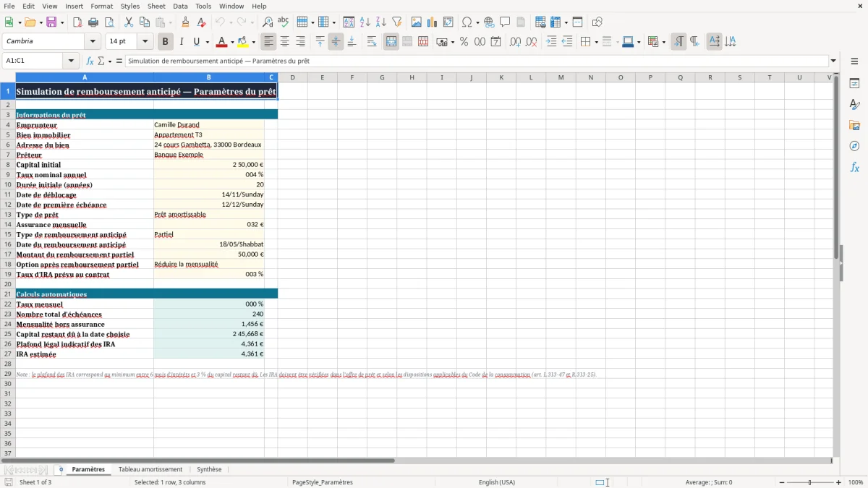
Task: Toggle Align Left
Action: [x=268, y=42]
